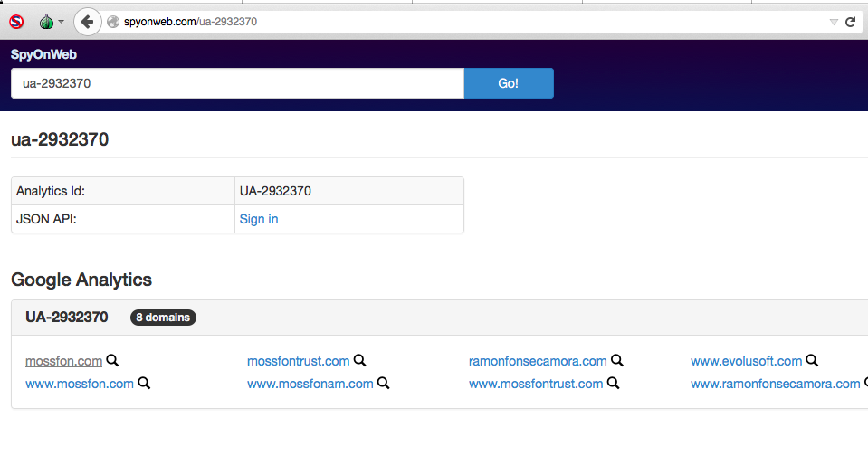Click the 8 domains badge

point(163,318)
